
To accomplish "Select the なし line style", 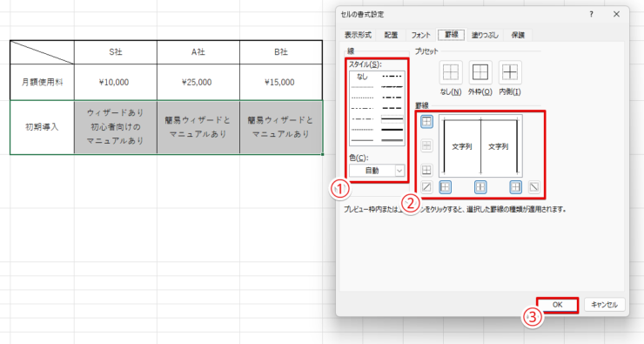I will click(362, 77).
